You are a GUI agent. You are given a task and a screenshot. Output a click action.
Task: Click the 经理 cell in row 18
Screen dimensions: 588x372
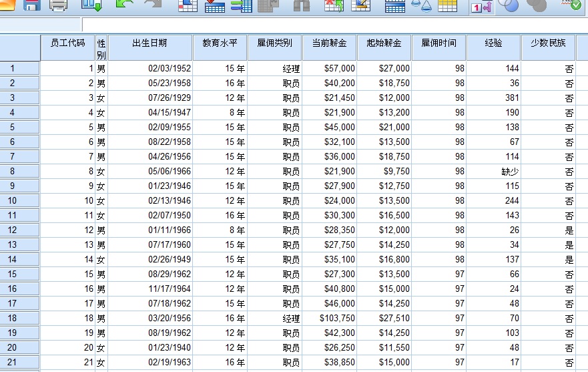[x=274, y=319]
